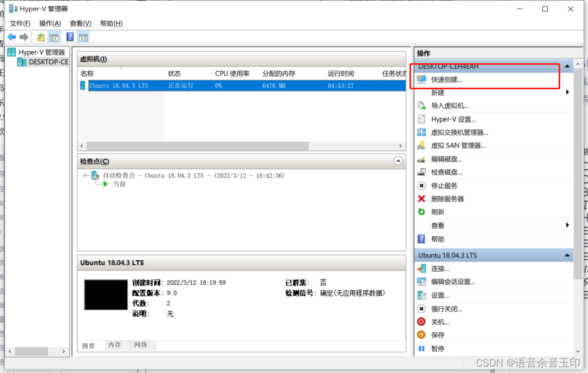Click the 状态 column header

[x=188, y=74]
